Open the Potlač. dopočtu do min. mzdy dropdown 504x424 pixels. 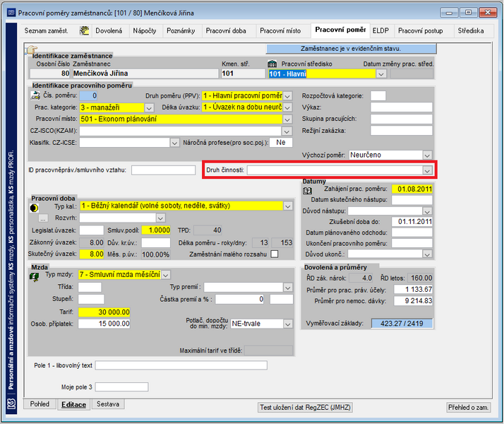click(288, 324)
